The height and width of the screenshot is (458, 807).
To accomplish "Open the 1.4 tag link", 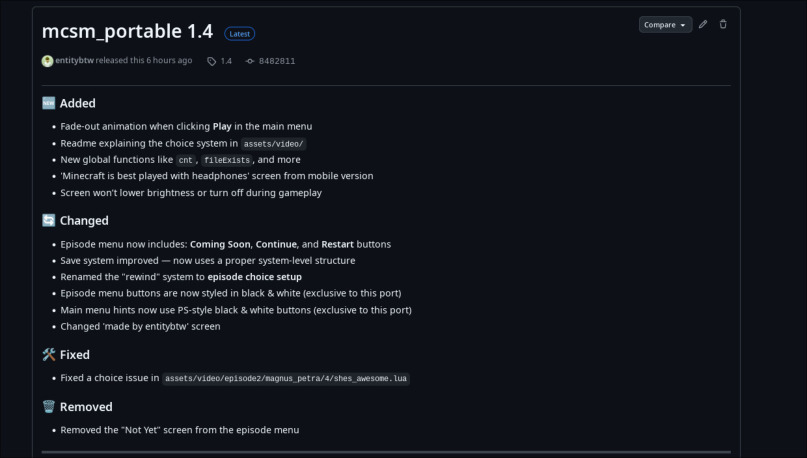I will 226,61.
